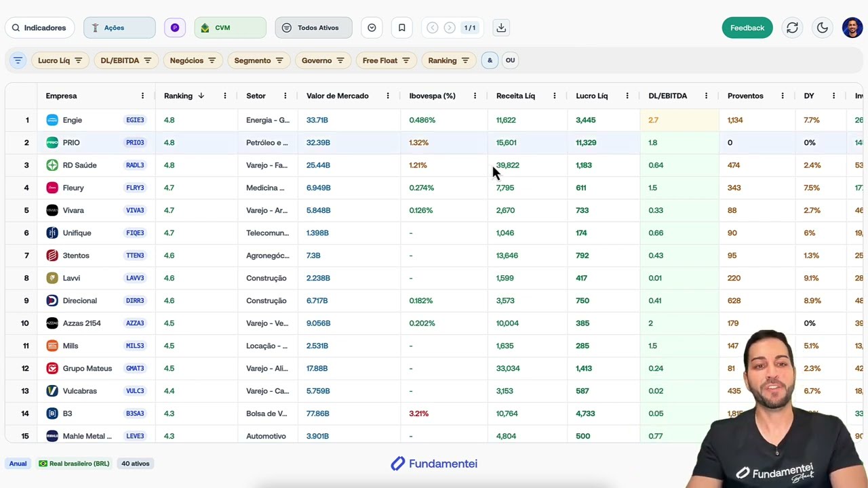Open the Segmento filter chip
Image resolution: width=868 pixels, height=488 pixels.
tap(258, 60)
